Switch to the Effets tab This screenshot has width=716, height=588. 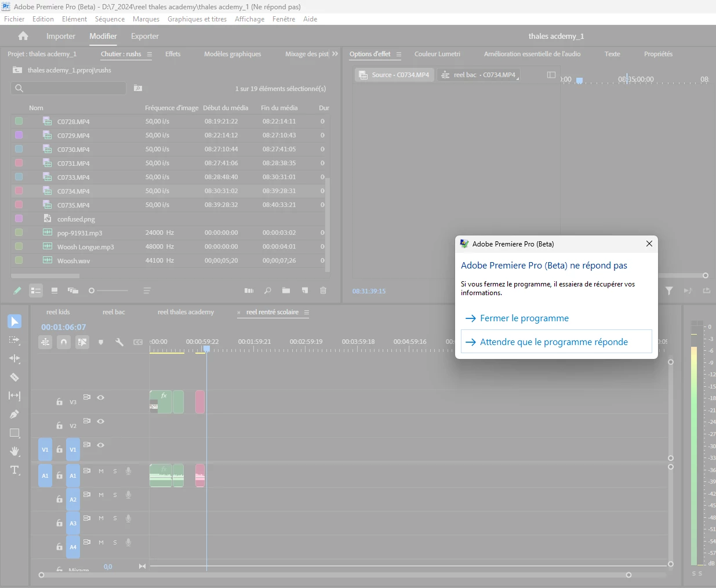point(173,54)
